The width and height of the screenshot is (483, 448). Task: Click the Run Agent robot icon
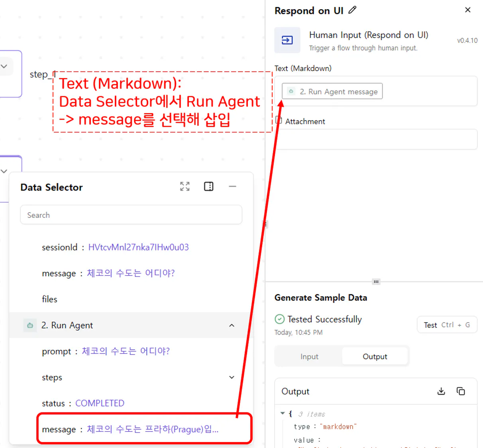30,325
